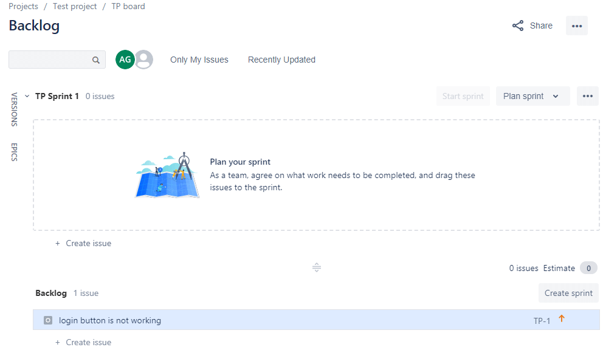Filter by AG user avatar
Viewport: 603px width, 364px height.
pos(125,60)
